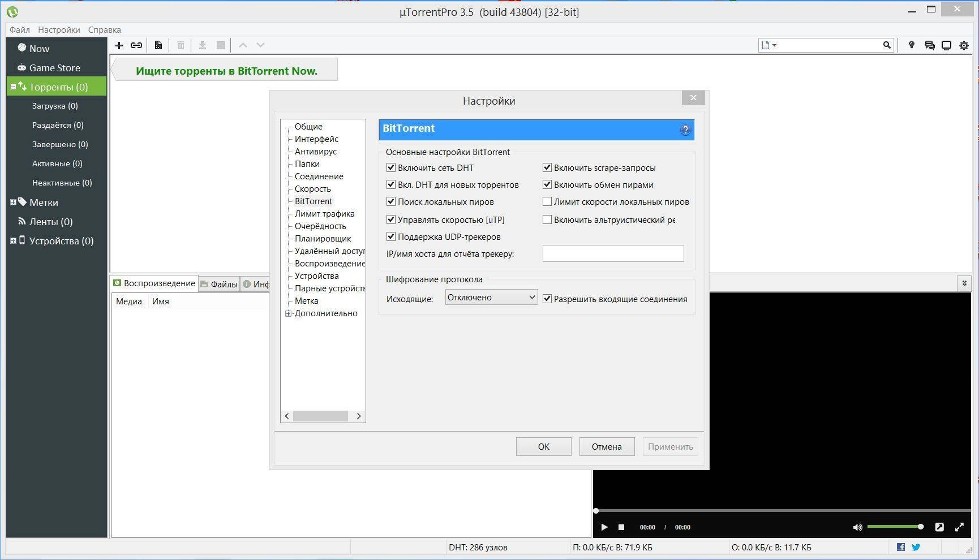Viewport: 979px width, 560px height.
Task: Click the remote devices monitor icon
Action: [x=946, y=45]
